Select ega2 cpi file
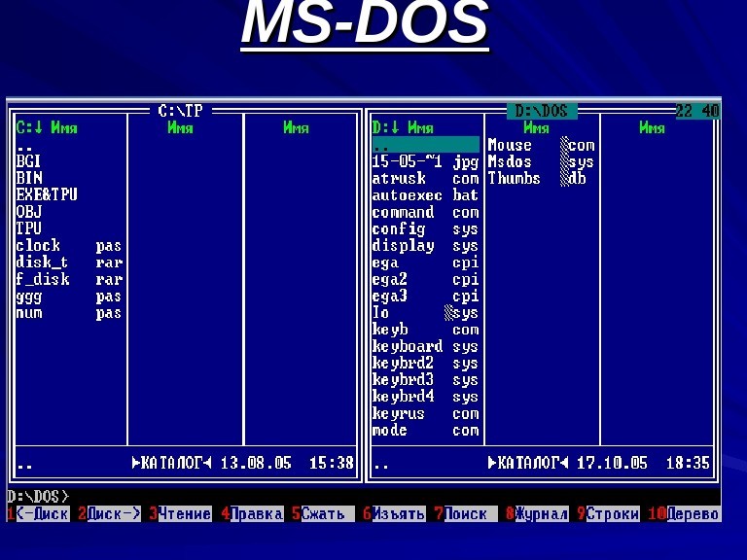747x560 pixels. coord(425,279)
